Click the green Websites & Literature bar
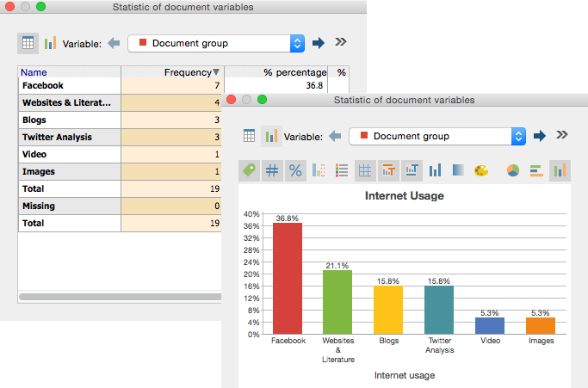The width and height of the screenshot is (588, 388). click(337, 302)
